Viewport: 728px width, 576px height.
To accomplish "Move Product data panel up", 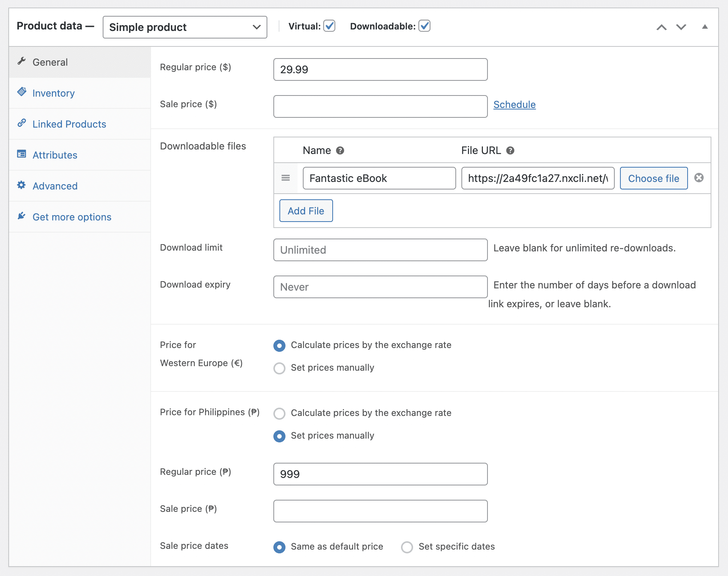I will click(x=661, y=27).
